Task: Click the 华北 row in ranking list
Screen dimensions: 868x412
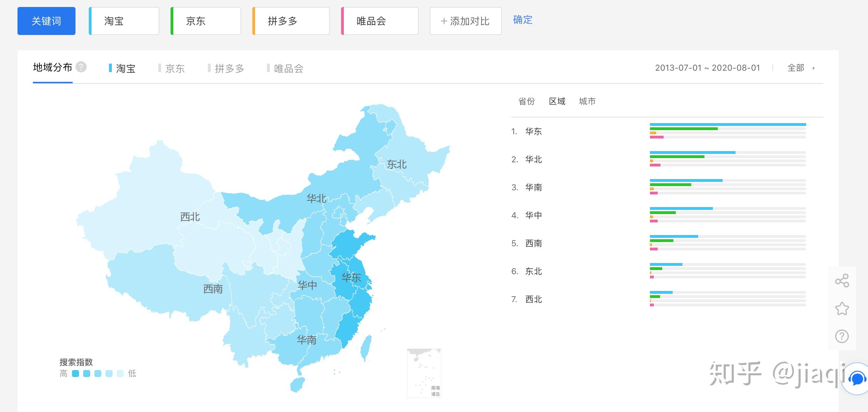Action: coord(667,159)
